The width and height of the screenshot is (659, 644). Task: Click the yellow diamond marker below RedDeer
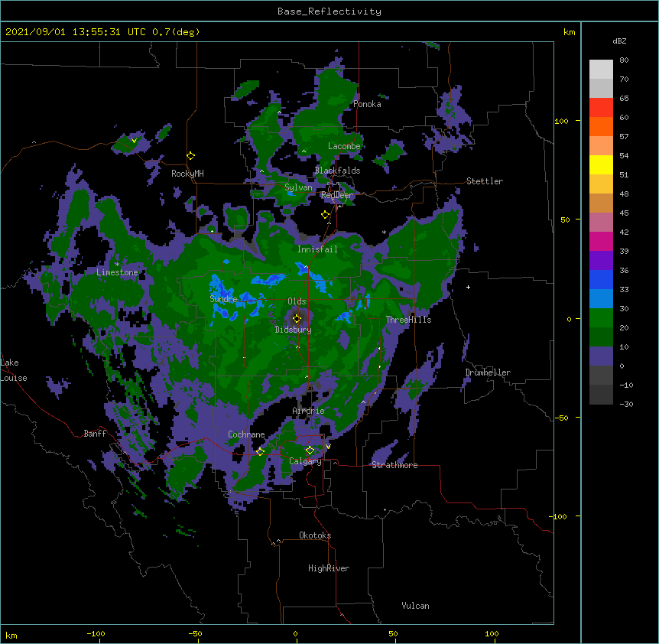point(325,215)
